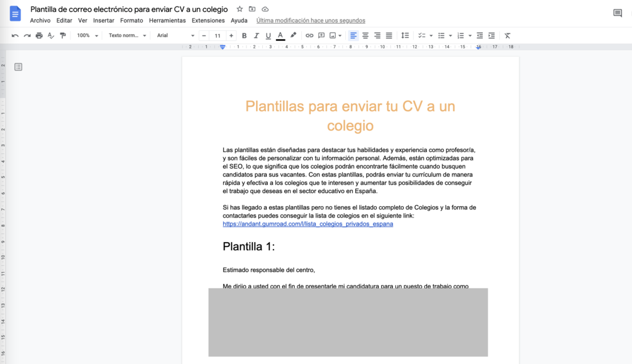Expand the checklist options arrow
The image size is (632, 364).
[431, 35]
